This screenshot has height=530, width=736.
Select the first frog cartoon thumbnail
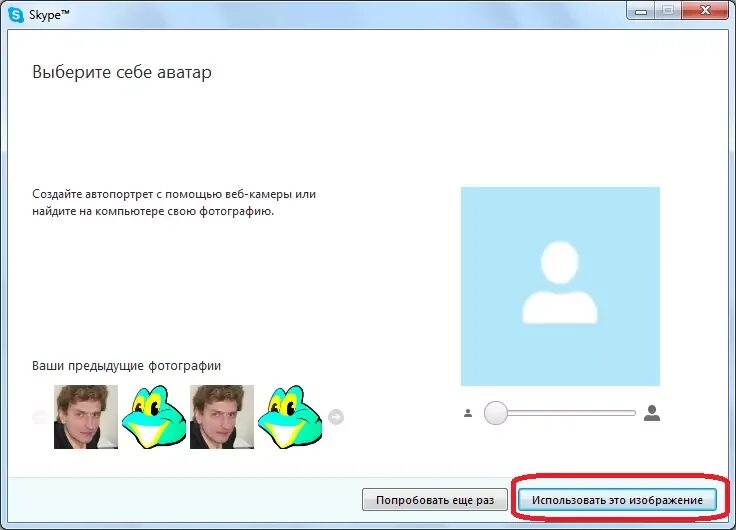pyautogui.click(x=154, y=417)
